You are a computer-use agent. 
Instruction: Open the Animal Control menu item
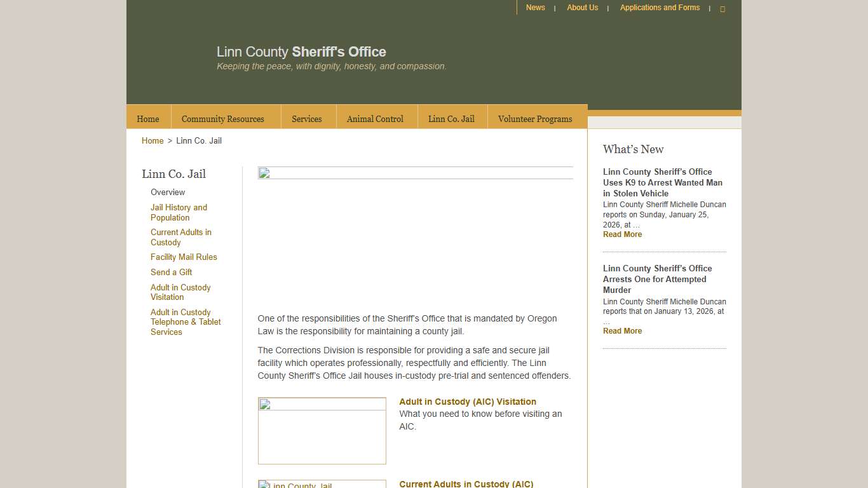(x=375, y=119)
